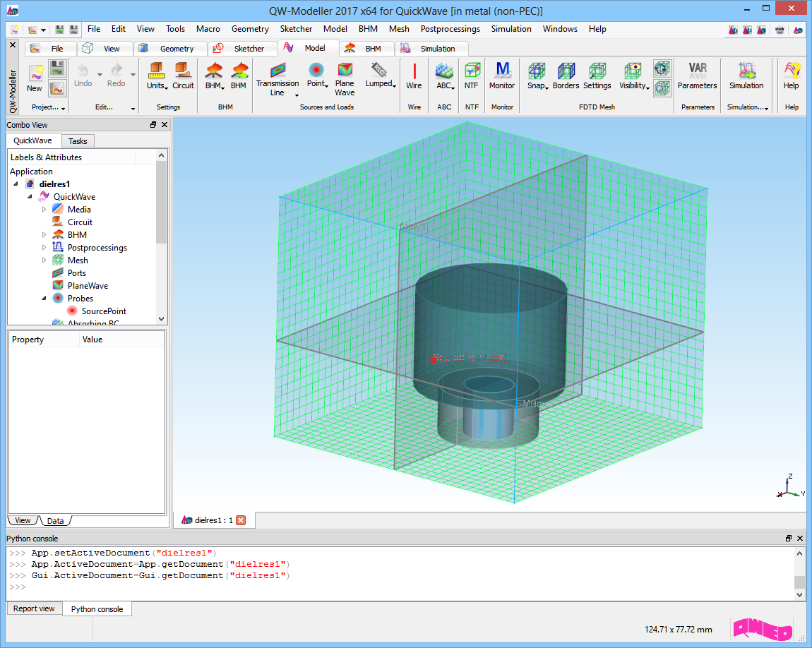Click the Help lightbulb icon
The width and height of the screenshot is (812, 648).
click(792, 71)
